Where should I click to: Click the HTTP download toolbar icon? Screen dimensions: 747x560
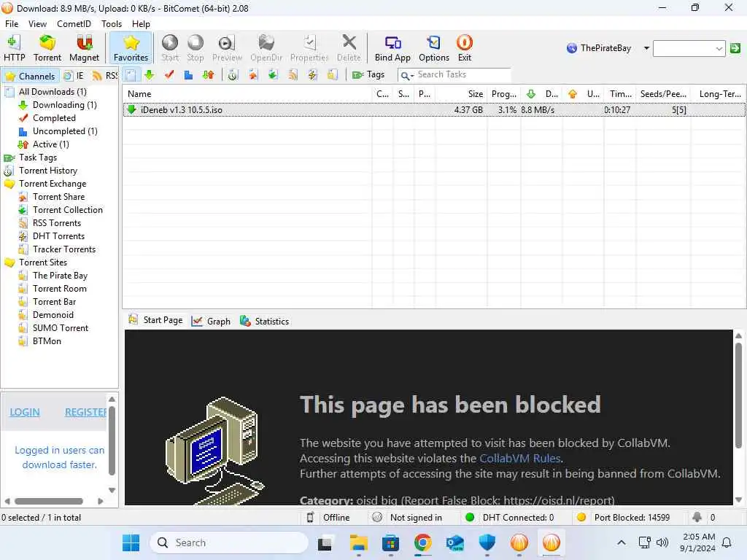coord(15,48)
